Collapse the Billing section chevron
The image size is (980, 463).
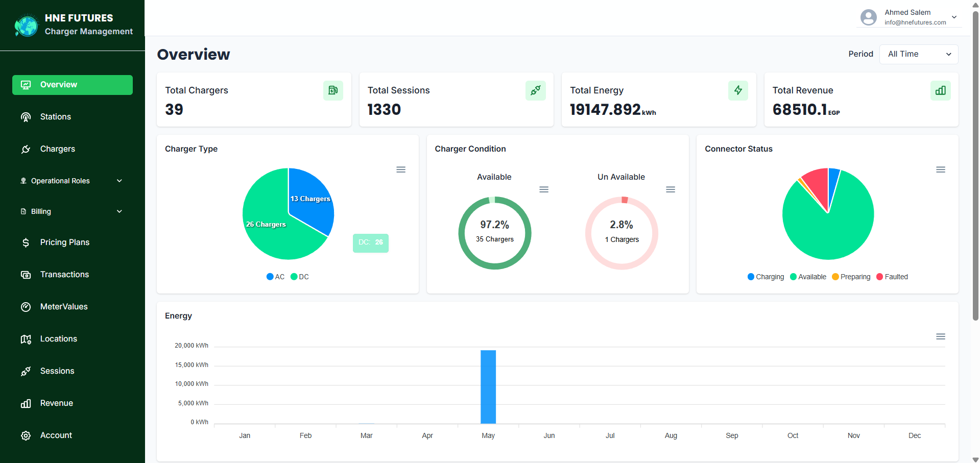119,211
